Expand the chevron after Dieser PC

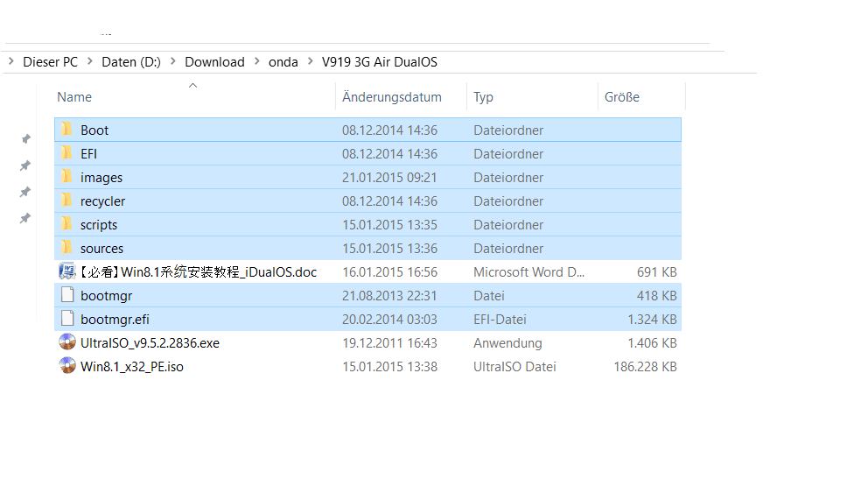(x=89, y=61)
